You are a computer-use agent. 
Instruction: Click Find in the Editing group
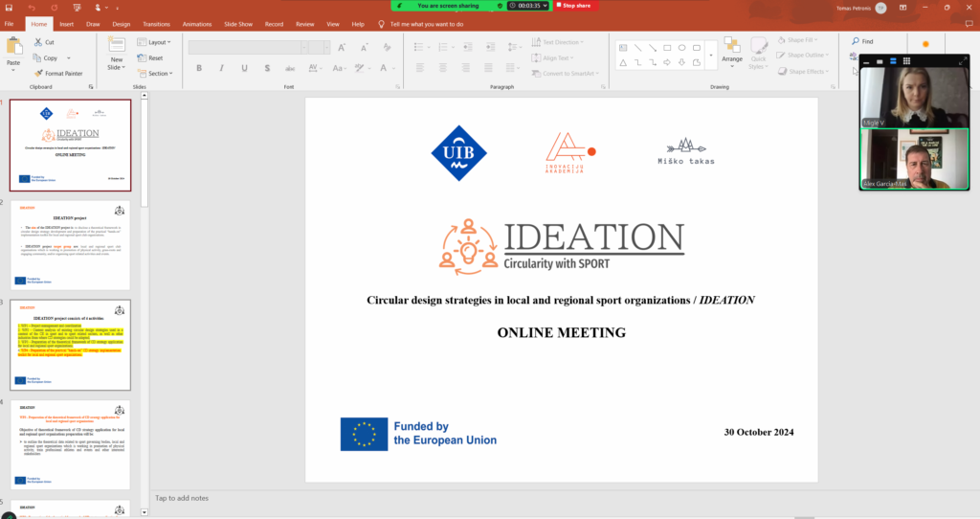[x=861, y=42]
